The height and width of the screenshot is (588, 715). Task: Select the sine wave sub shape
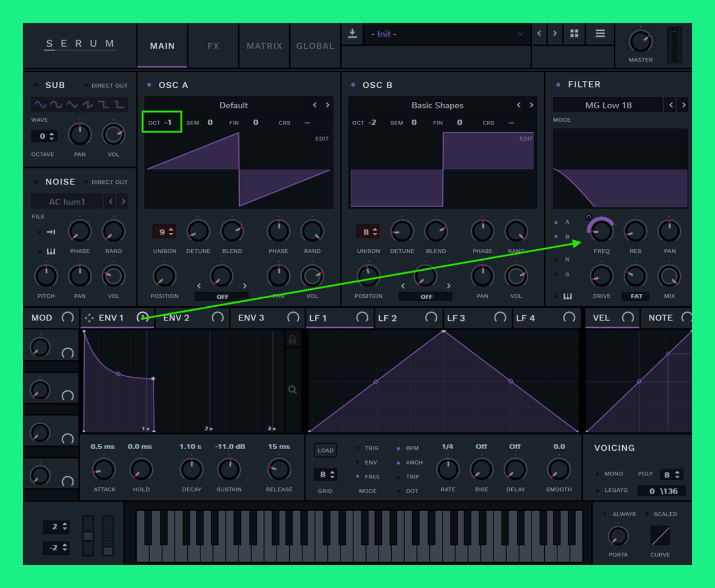click(40, 105)
